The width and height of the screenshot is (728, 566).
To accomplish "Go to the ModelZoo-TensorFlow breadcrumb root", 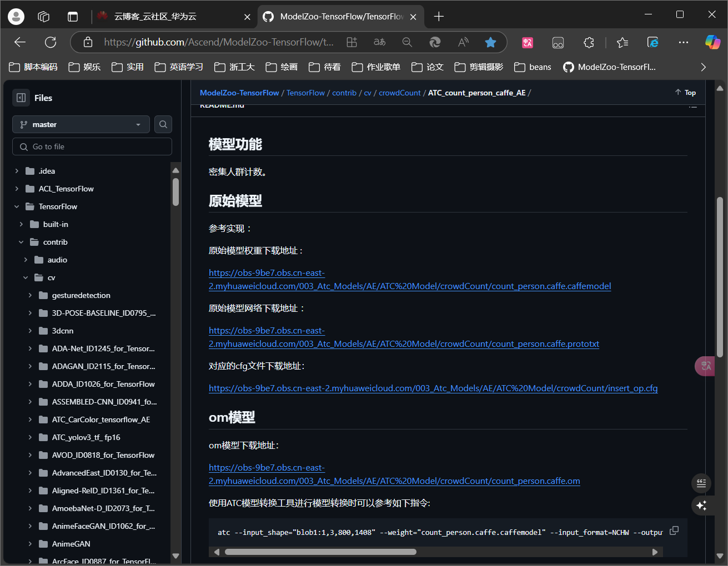I will [x=239, y=93].
